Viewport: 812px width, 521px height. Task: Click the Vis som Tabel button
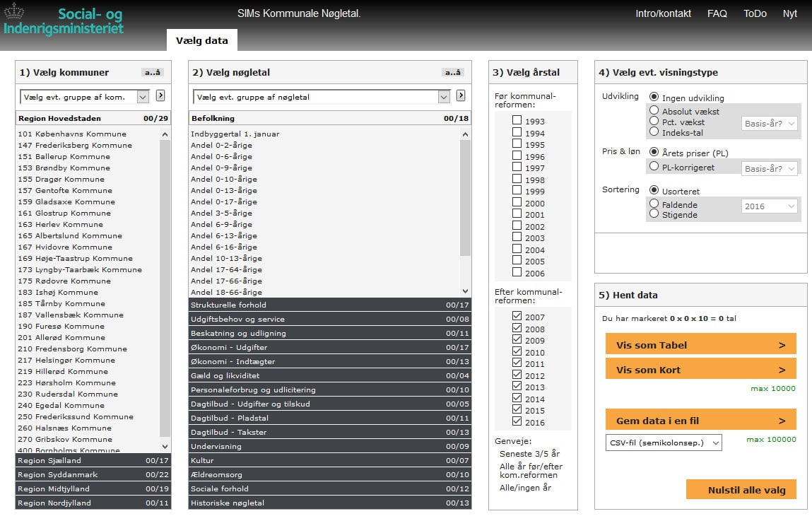point(700,345)
